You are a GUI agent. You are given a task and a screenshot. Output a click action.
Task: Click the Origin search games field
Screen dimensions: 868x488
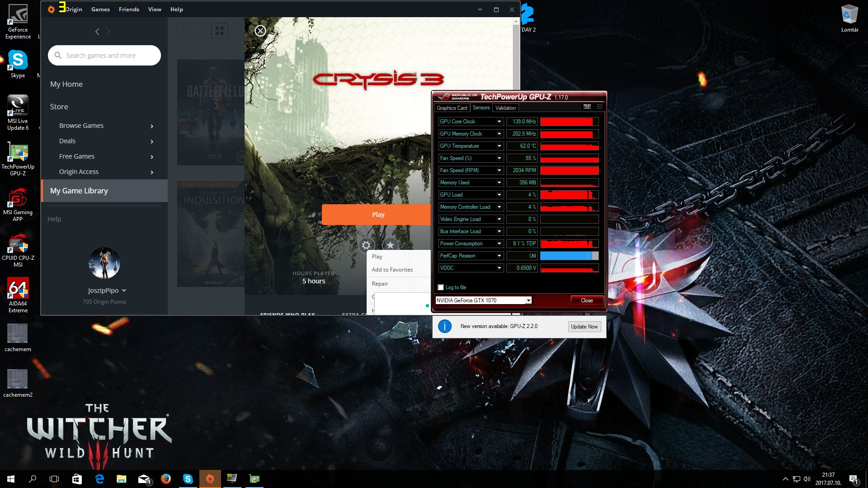coord(104,55)
